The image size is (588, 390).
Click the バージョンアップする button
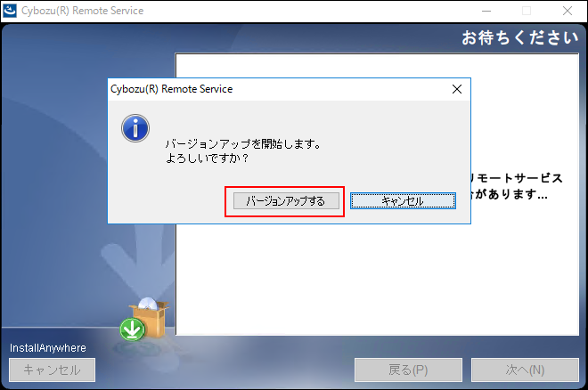tap(286, 201)
